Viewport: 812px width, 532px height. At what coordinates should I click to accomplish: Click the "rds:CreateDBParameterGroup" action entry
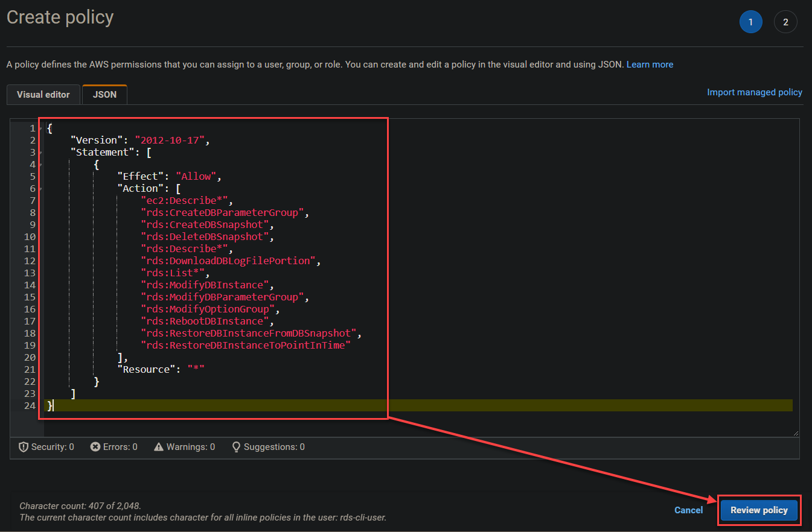coord(223,213)
